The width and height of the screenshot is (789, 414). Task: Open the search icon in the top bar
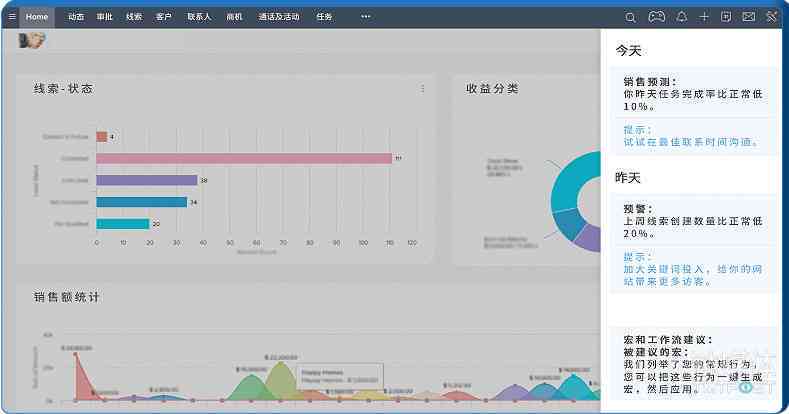pyautogui.click(x=630, y=17)
